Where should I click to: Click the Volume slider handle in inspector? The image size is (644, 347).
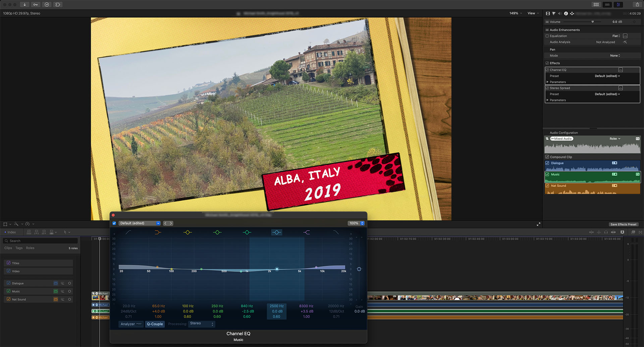click(x=593, y=22)
